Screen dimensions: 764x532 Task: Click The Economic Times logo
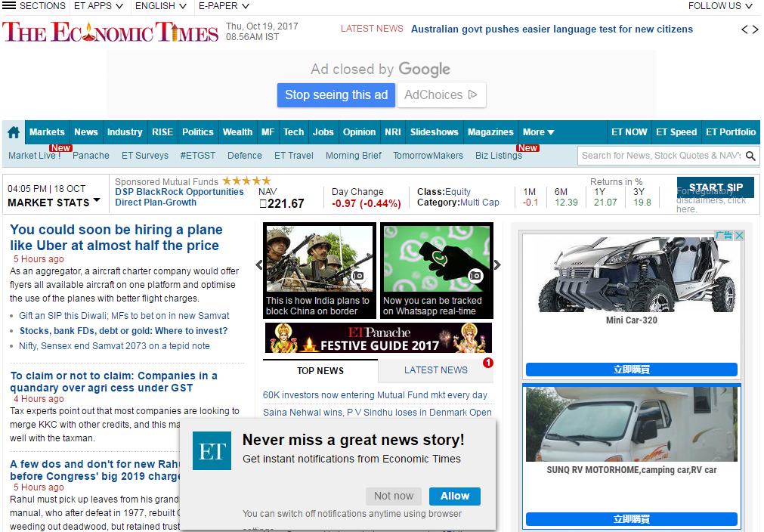tap(110, 32)
